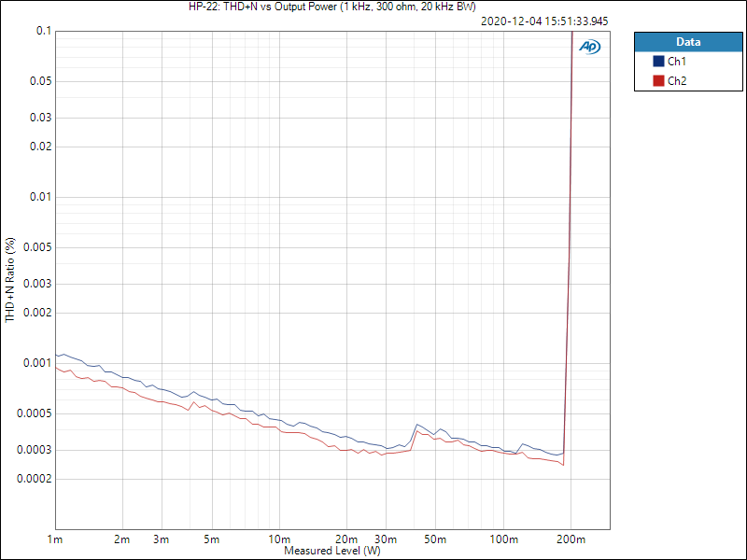Click the 0.03 y-axis value
Screen dimensions: 747x560
click(40, 118)
